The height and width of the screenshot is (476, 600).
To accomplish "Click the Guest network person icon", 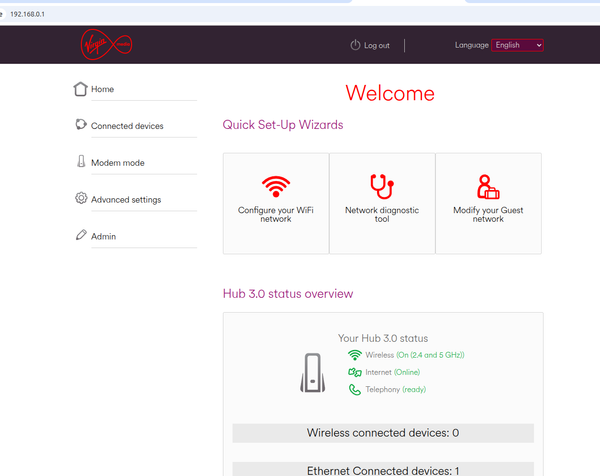I will (x=488, y=187).
